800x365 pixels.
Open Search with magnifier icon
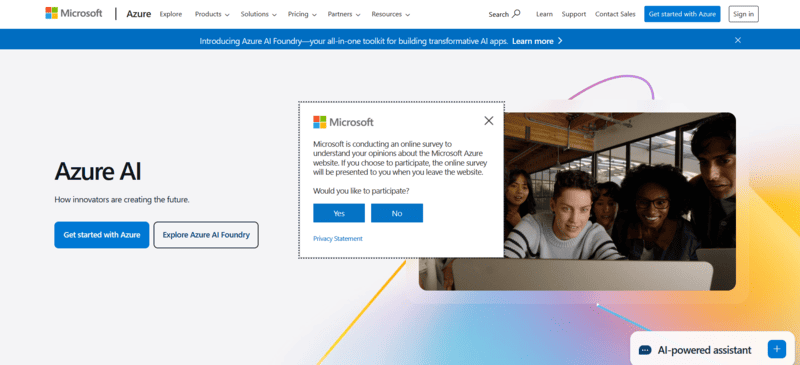click(504, 14)
